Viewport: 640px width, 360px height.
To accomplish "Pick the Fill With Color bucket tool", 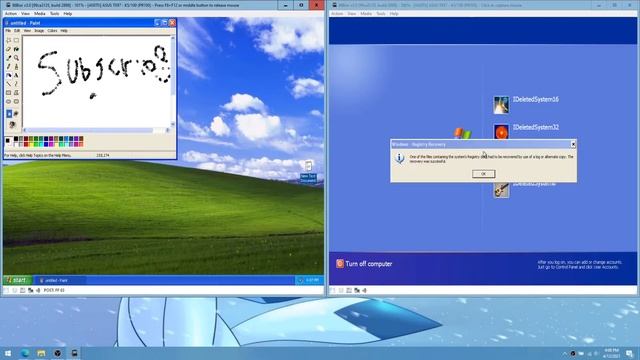I will pos(16,49).
